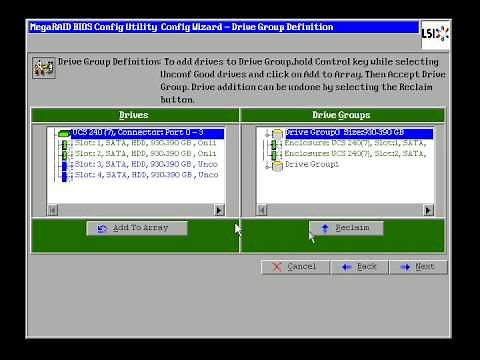Select Slot 4 unconfigured drive row
Image resolution: width=480 pixels, height=360 pixels.
tap(146, 175)
